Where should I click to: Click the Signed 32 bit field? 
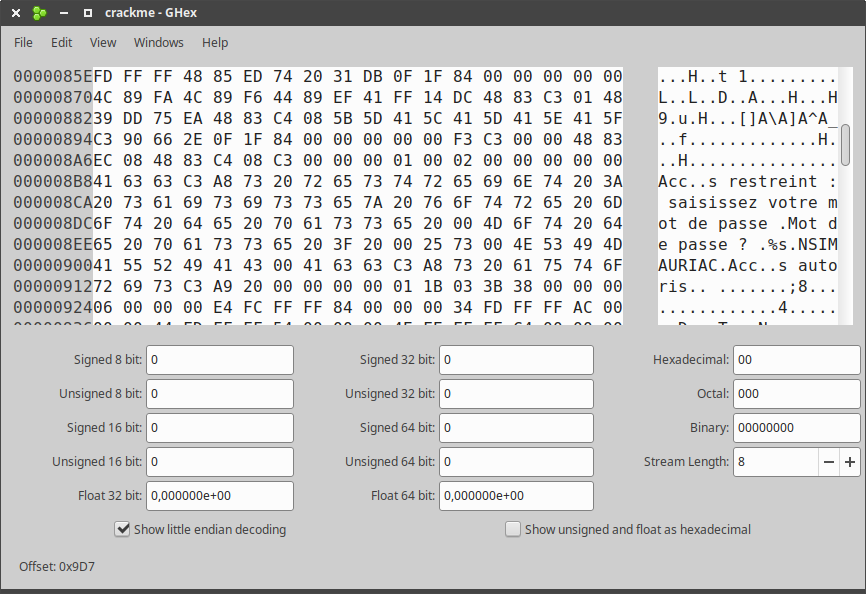pyautogui.click(x=516, y=360)
